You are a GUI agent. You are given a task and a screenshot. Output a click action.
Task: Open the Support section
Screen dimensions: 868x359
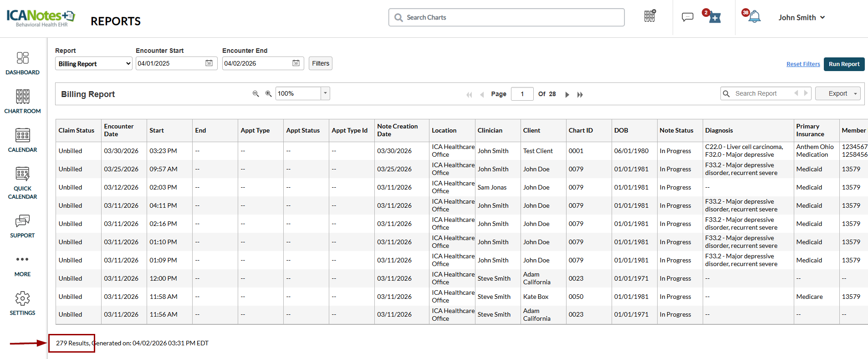click(22, 226)
